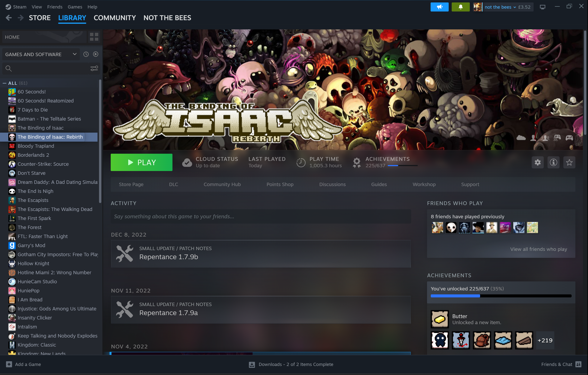The height and width of the screenshot is (375, 588).
Task: Add game to favorites star
Action: pos(569,163)
